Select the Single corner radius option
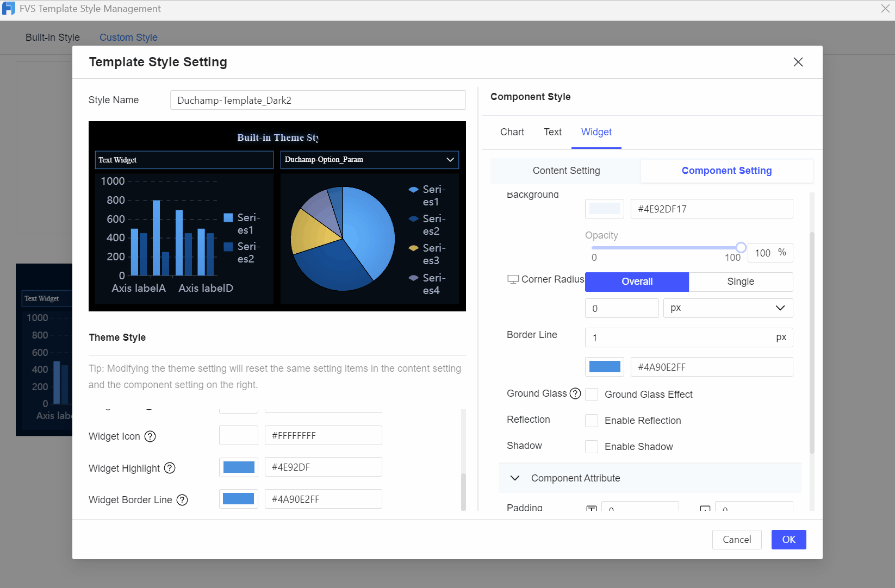895x588 pixels. click(x=741, y=282)
